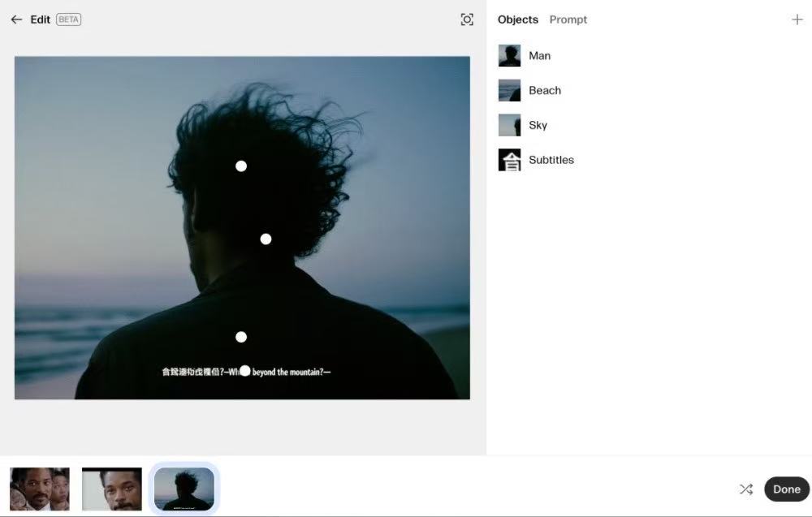Click the shuffle icon beside Done

pyautogui.click(x=745, y=489)
